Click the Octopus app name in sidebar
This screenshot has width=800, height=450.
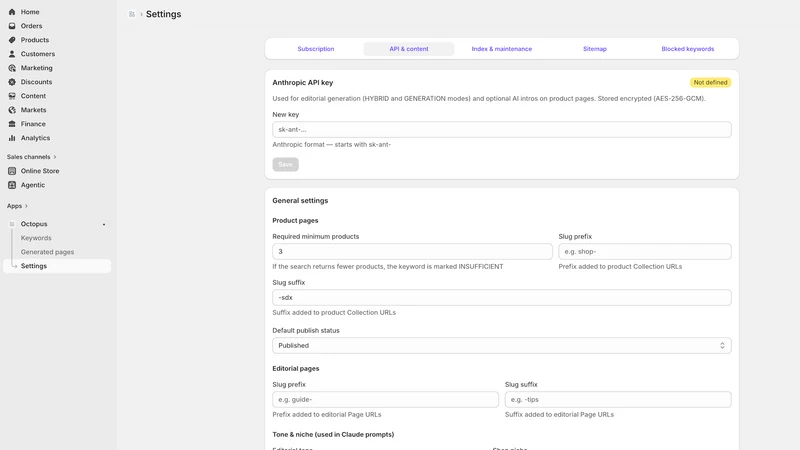(34, 224)
